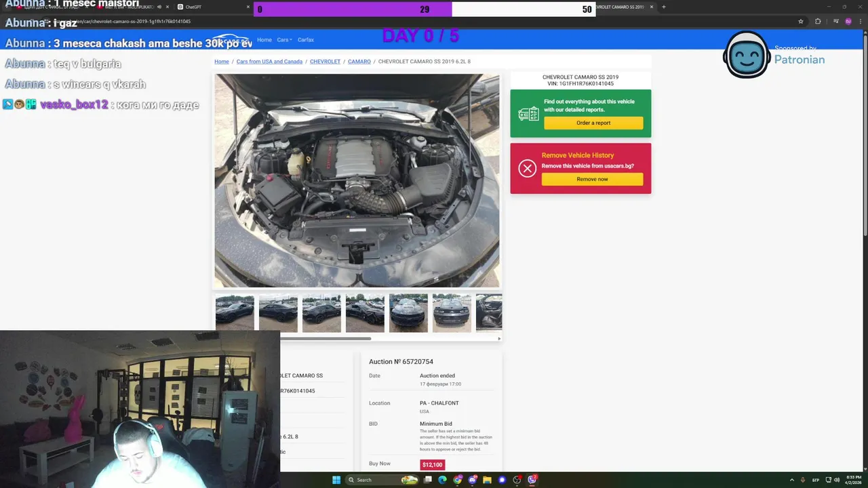Image resolution: width=868 pixels, height=488 pixels.
Task: Select the first car thumbnail in the gallery
Action: [x=235, y=312]
